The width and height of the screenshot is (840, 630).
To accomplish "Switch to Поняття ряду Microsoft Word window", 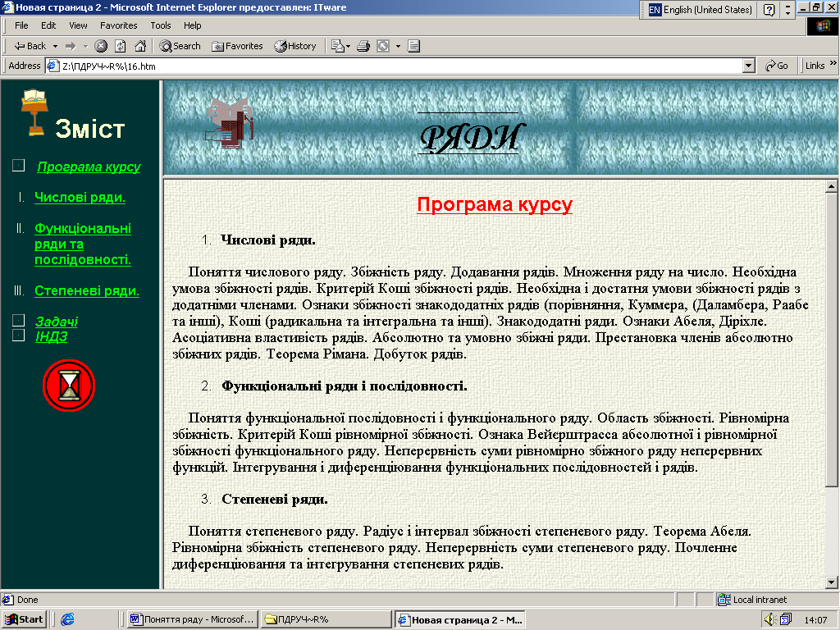I will [192, 619].
